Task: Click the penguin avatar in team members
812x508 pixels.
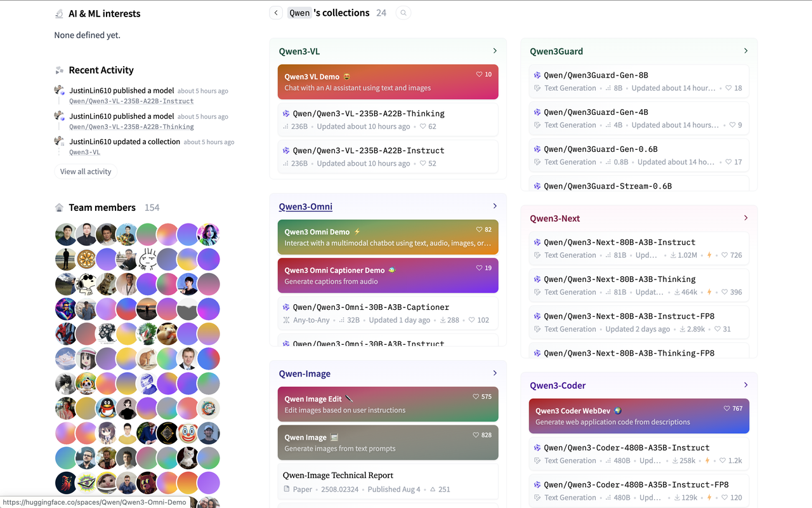Action: [107, 408]
